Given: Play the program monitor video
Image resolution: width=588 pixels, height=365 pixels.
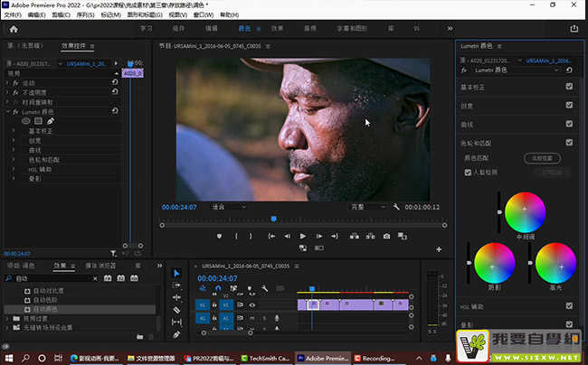Looking at the screenshot, I should click(303, 236).
